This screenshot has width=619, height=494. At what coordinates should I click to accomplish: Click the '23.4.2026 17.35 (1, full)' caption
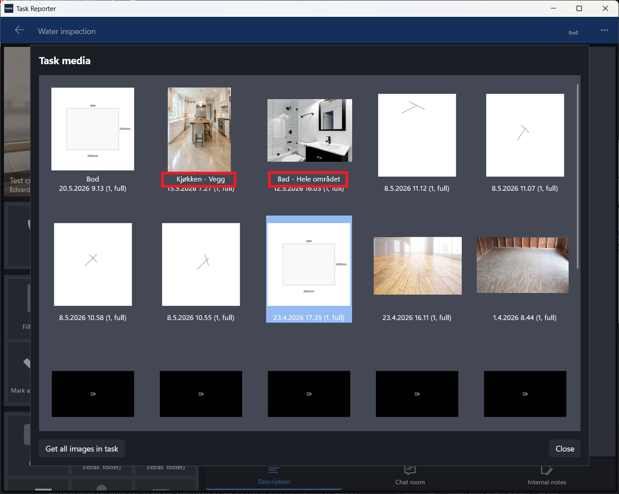309,317
